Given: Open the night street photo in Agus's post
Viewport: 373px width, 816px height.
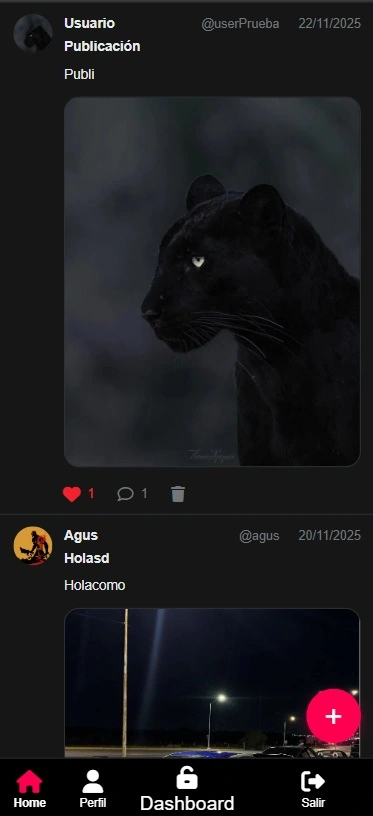Looking at the screenshot, I should pos(212,683).
